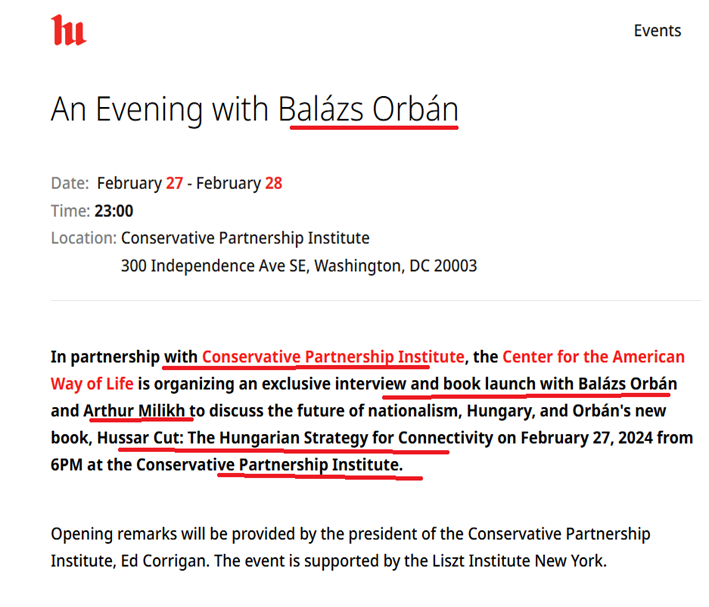Open the Events menu item
Image resolution: width=709 pixels, height=607 pixels.
(657, 30)
